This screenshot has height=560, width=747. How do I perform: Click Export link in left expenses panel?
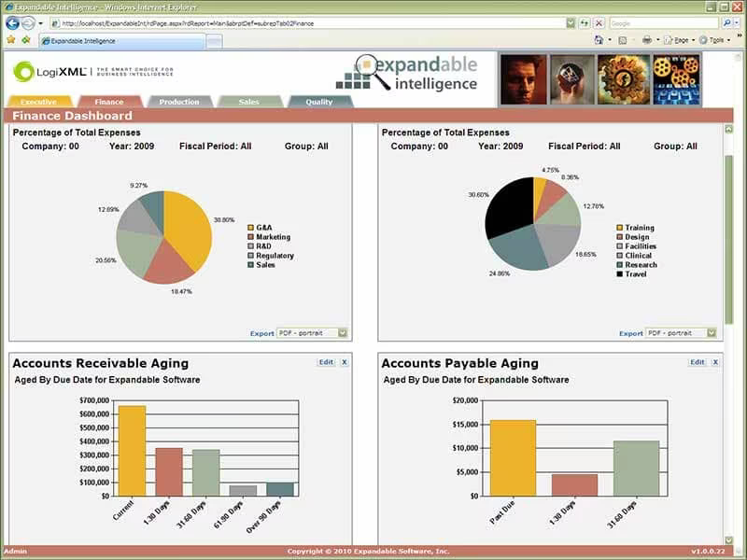(x=262, y=333)
